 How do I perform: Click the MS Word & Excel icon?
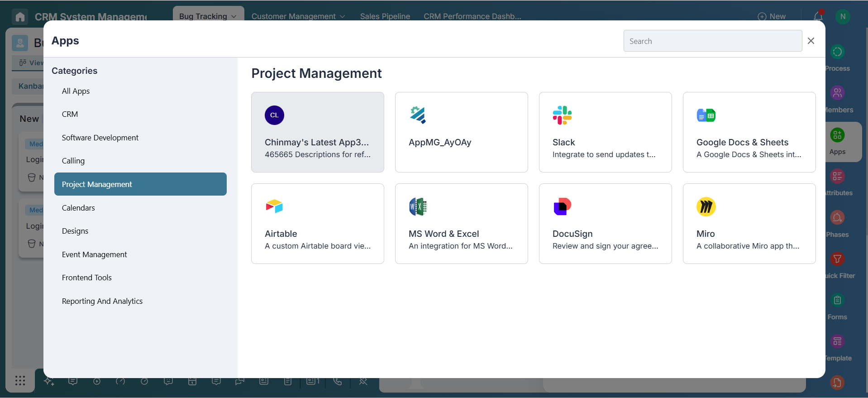[x=418, y=206]
